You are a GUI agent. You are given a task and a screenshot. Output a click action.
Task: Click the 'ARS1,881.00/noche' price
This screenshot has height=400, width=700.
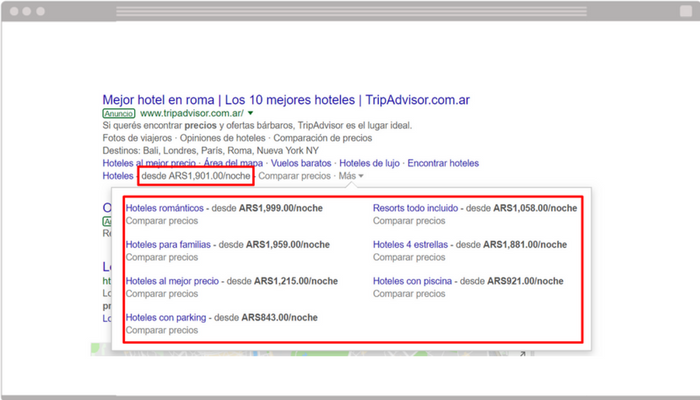tap(525, 245)
